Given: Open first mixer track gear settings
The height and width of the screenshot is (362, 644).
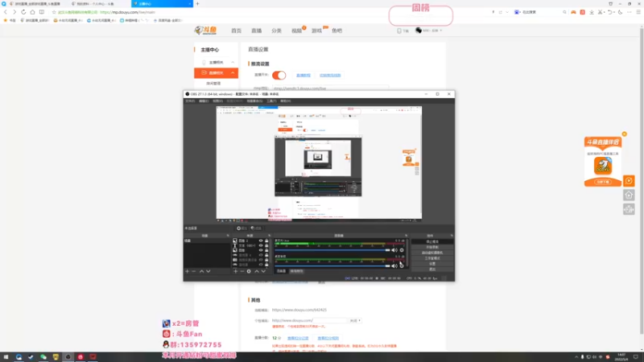Looking at the screenshot, I should (402, 250).
